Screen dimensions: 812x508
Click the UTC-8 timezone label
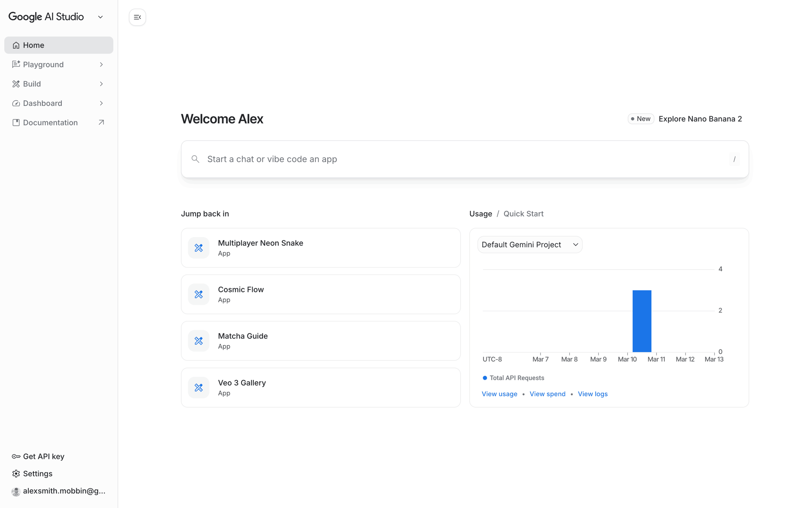[x=492, y=359]
